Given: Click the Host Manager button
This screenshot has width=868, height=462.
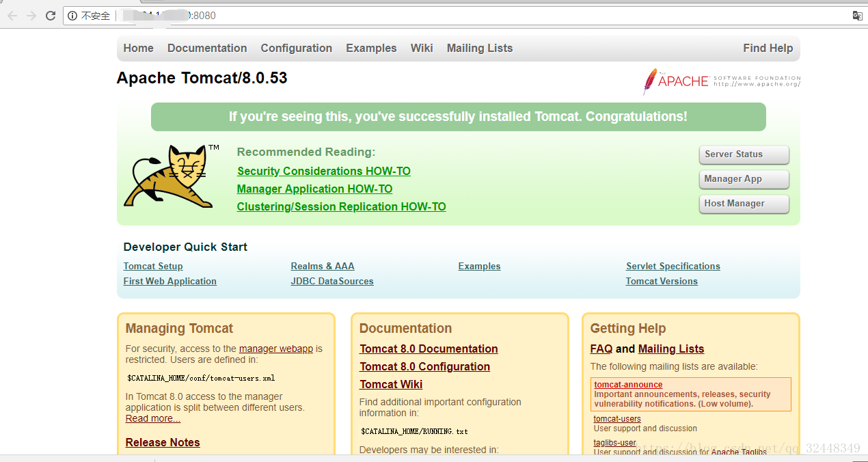Looking at the screenshot, I should tap(744, 204).
